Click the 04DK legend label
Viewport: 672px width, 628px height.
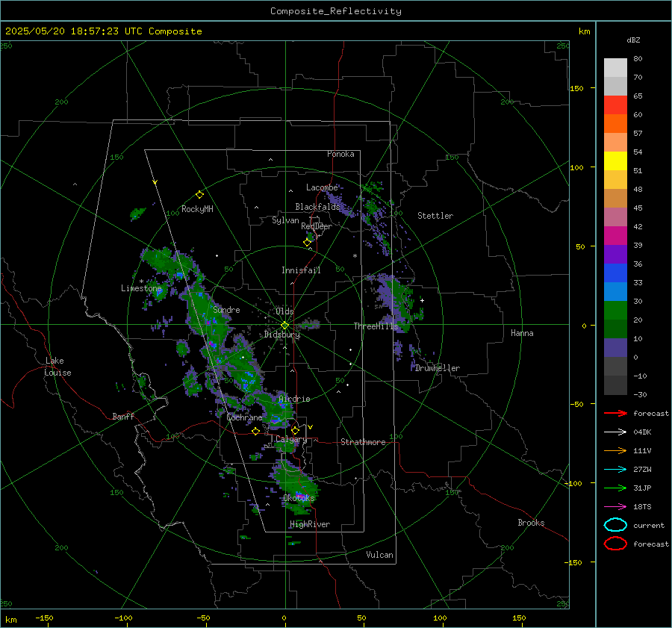(642, 432)
